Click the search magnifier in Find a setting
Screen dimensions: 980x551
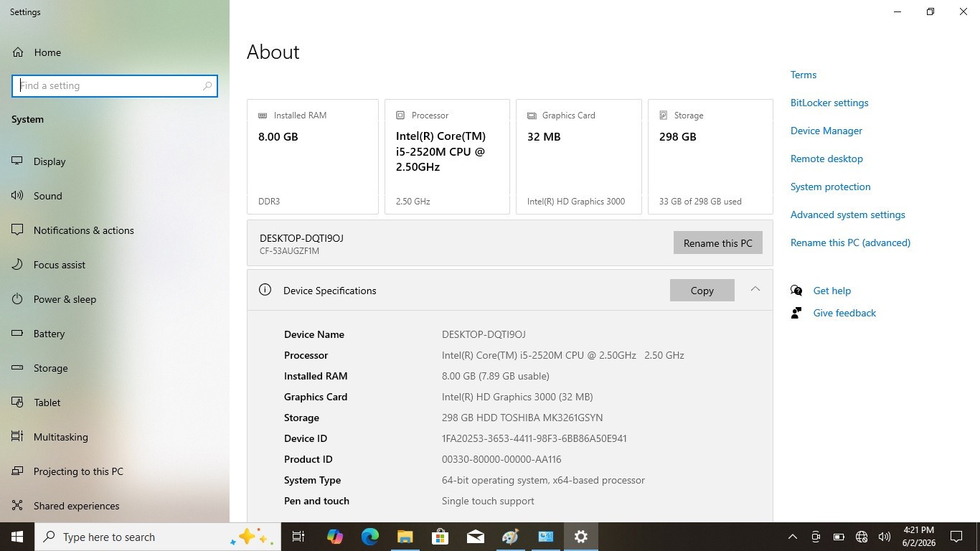tap(207, 86)
